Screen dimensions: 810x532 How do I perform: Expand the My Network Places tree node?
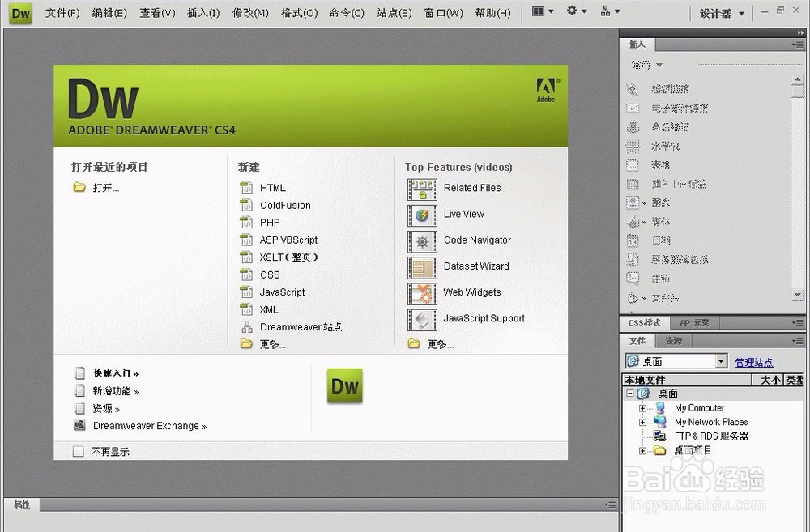coord(642,422)
